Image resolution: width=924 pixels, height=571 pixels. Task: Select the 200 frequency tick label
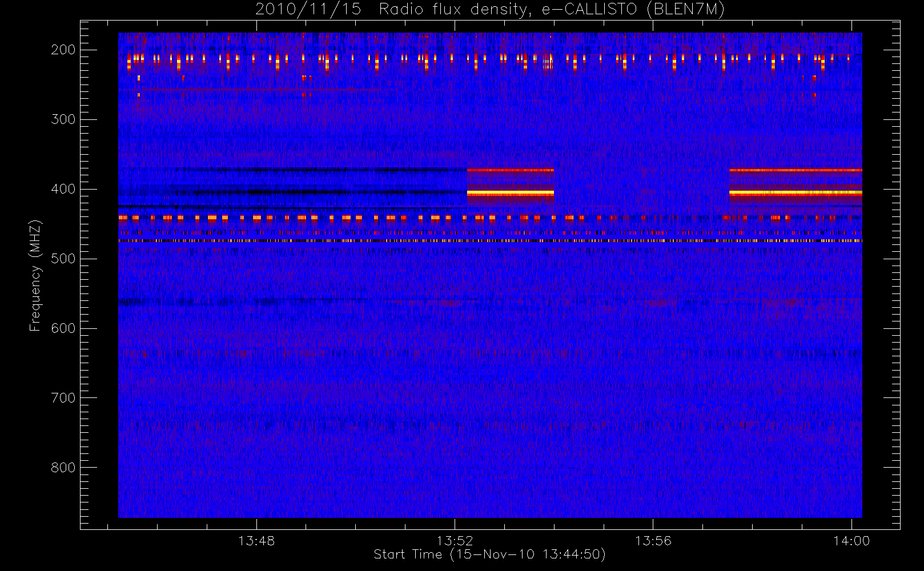63,50
